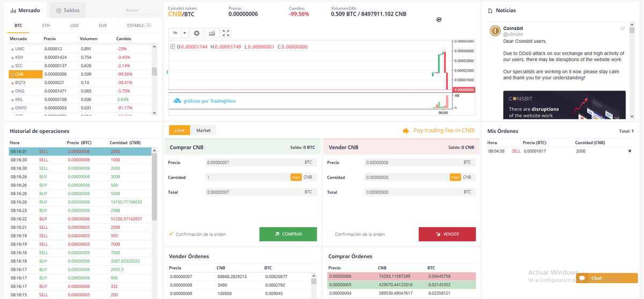Click the market list scrollbar down arrow
This screenshot has width=644, height=299.
coord(155,113)
